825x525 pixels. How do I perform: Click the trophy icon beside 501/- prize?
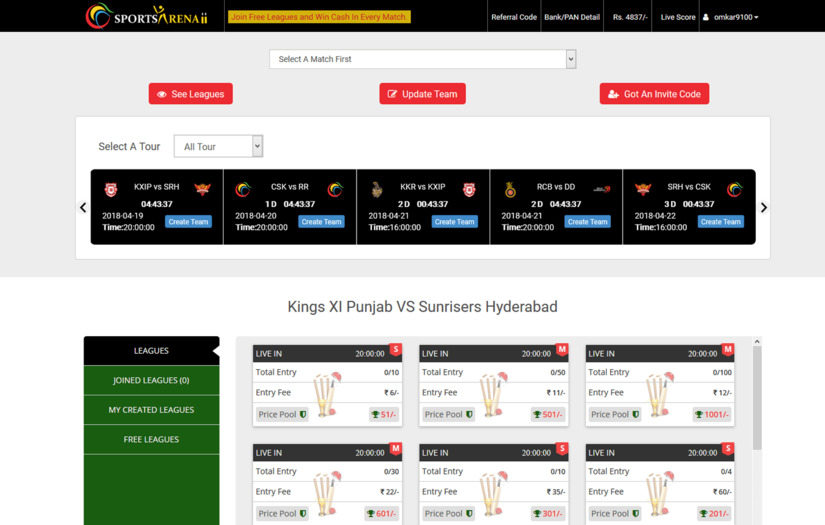pos(537,415)
